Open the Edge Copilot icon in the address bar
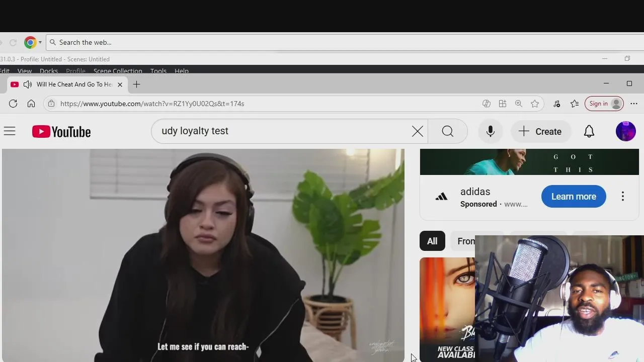Viewport: 644px width, 362px height. coord(487,104)
